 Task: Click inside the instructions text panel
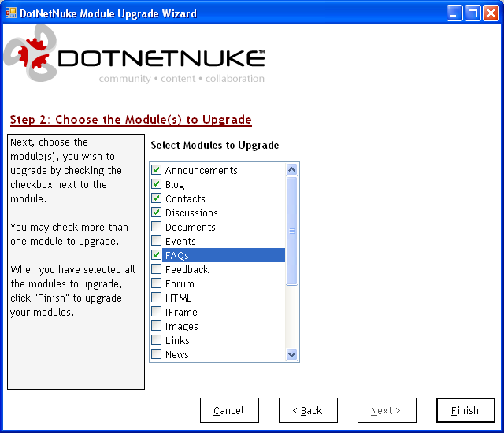tap(76, 262)
